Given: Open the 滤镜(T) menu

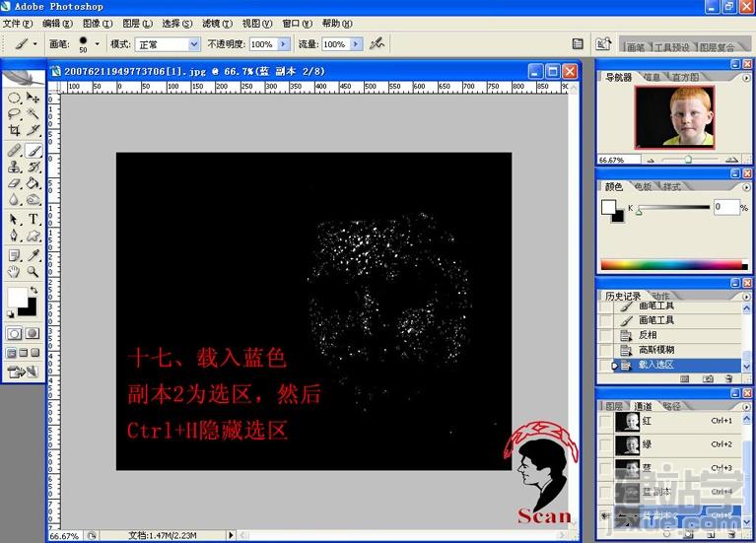Looking at the screenshot, I should click(217, 23).
